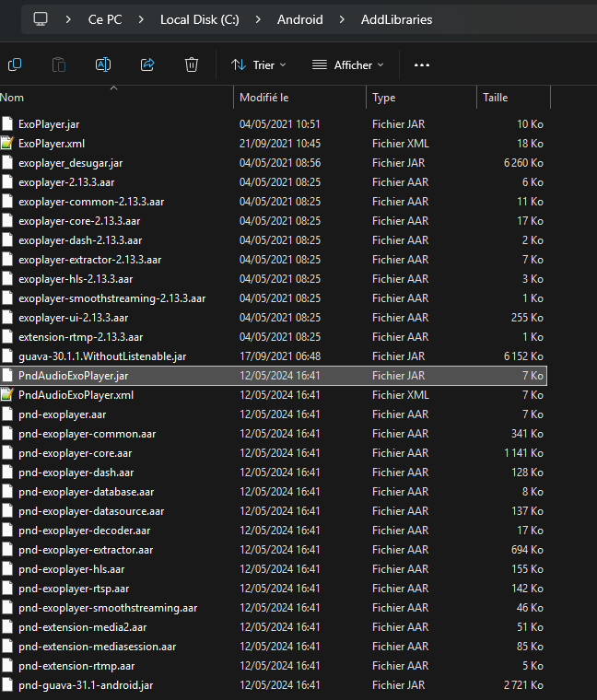Sort by the Taille column header
Screen dimensions: 597x700
(x=514, y=98)
